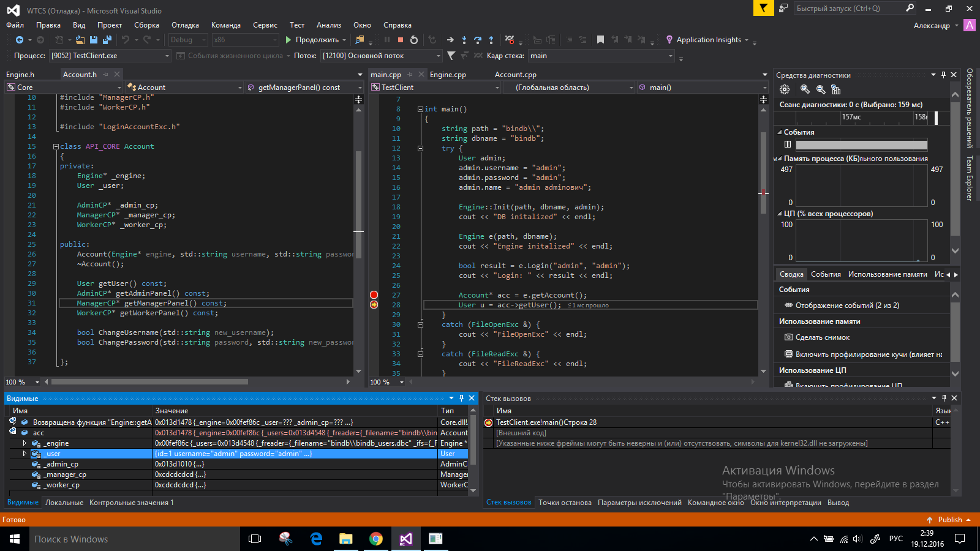Open the Отладка (Debug) menu
980x551 pixels.
click(x=185, y=25)
